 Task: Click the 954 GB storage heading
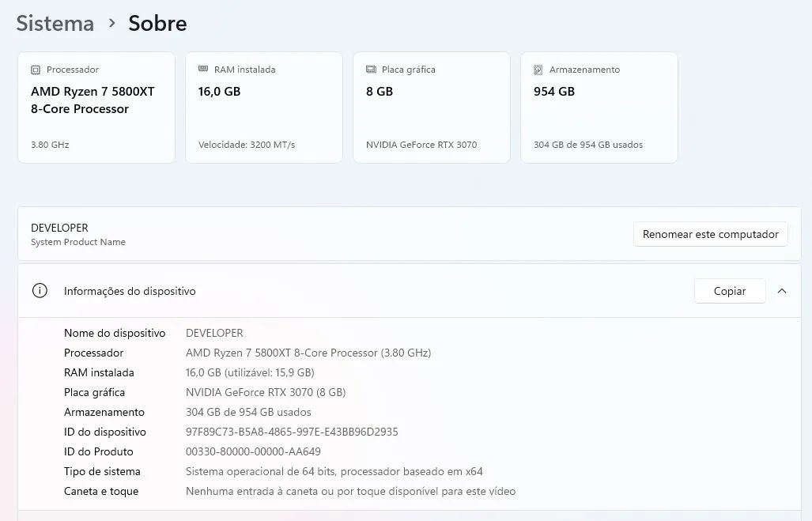coord(554,92)
